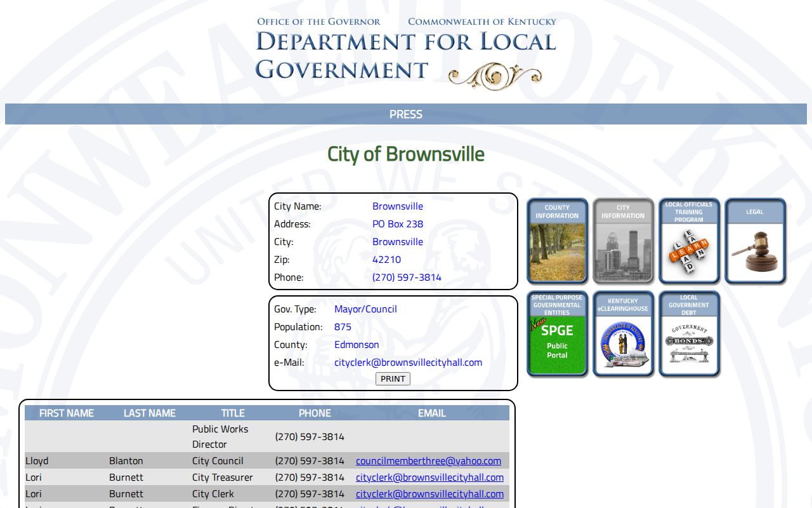Click the PHONE column header
This screenshot has height=508, width=812.
point(315,413)
